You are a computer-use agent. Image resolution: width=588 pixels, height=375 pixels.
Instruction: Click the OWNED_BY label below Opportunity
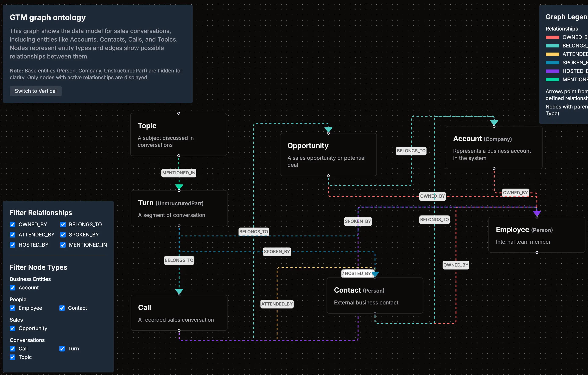[433, 196]
